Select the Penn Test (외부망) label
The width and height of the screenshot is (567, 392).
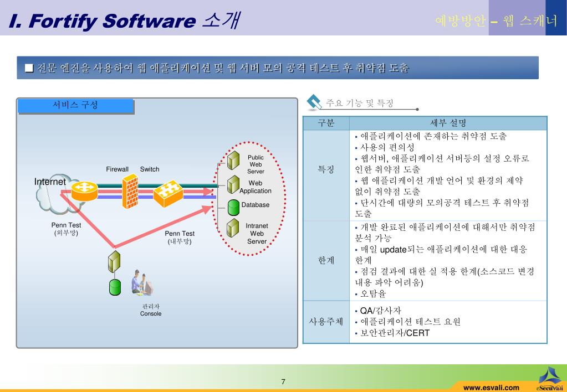tap(66, 229)
